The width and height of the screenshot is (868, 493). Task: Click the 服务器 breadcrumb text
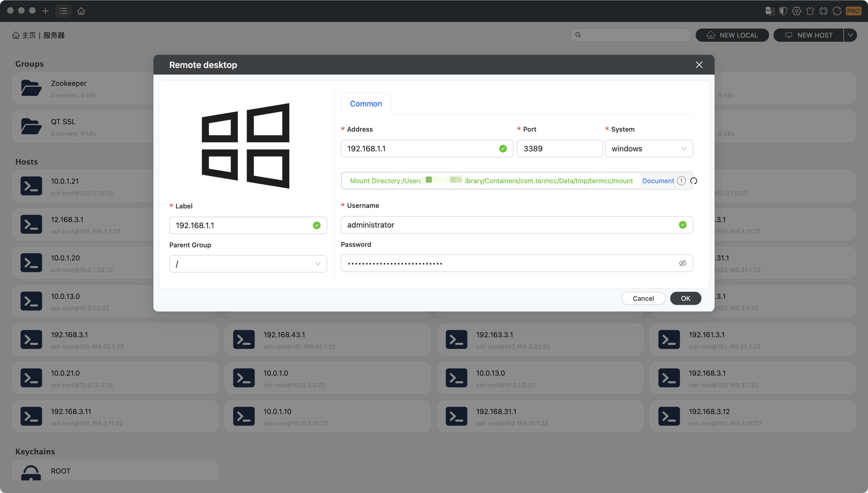(x=54, y=35)
